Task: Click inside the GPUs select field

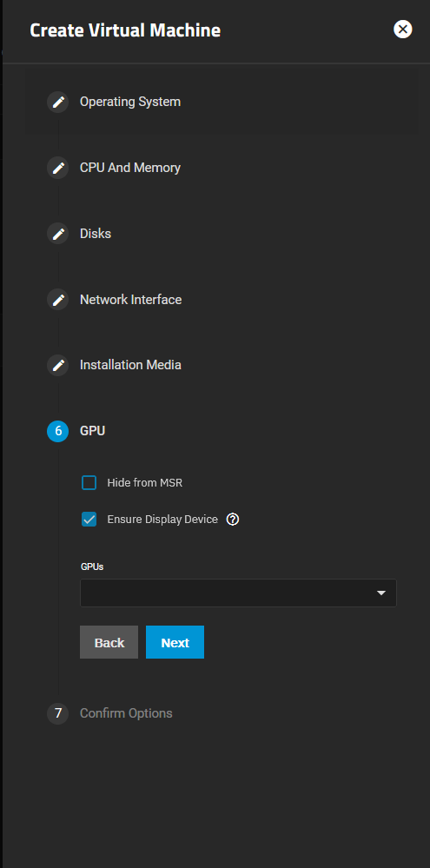Action: (239, 593)
